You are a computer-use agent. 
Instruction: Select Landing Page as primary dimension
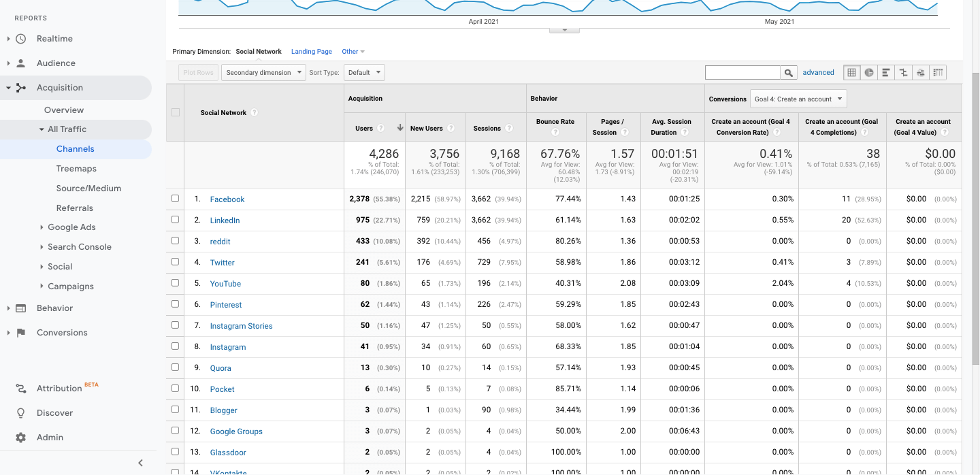tap(312, 52)
